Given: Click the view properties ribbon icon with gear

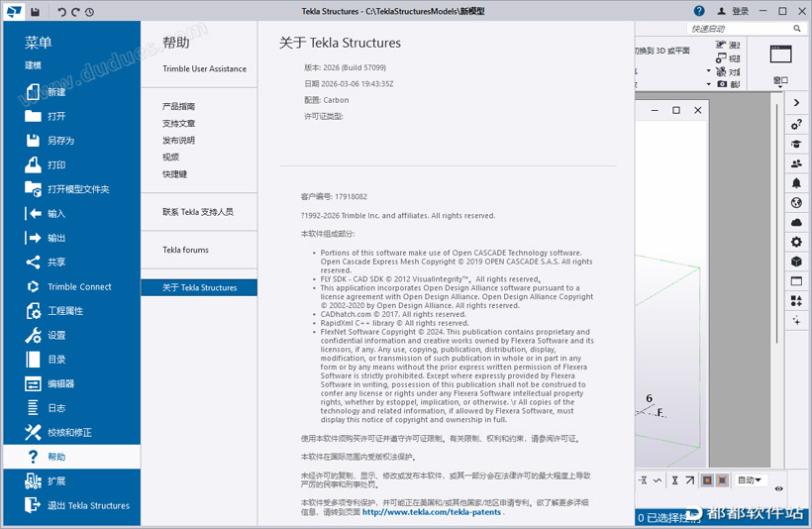Looking at the screenshot, I should click(x=721, y=58).
